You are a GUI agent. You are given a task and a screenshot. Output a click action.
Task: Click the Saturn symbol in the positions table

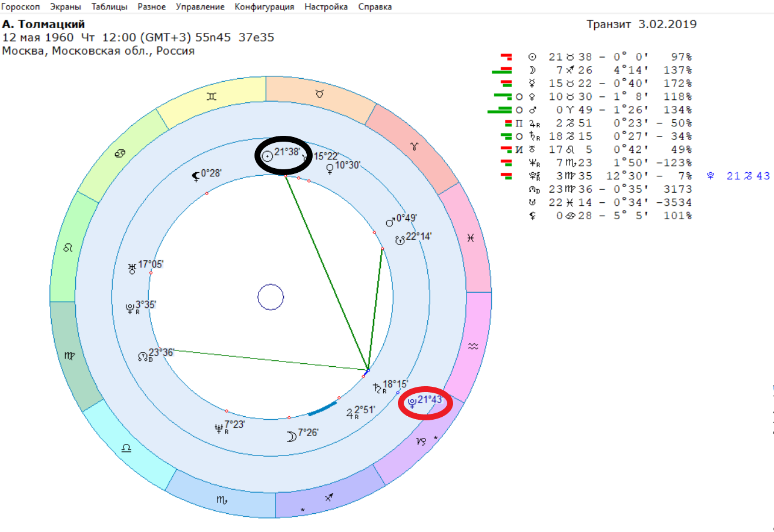pyautogui.click(x=534, y=136)
